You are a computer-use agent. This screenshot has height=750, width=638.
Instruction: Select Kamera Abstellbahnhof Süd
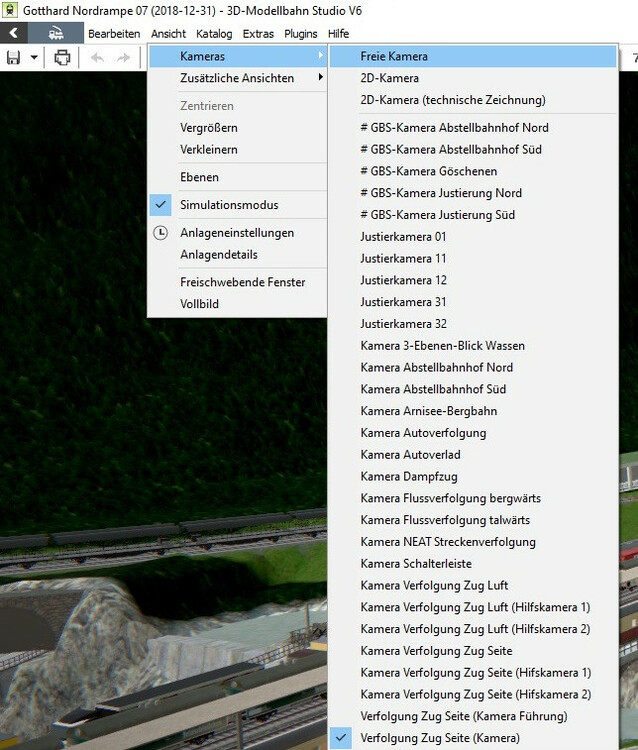473,389
